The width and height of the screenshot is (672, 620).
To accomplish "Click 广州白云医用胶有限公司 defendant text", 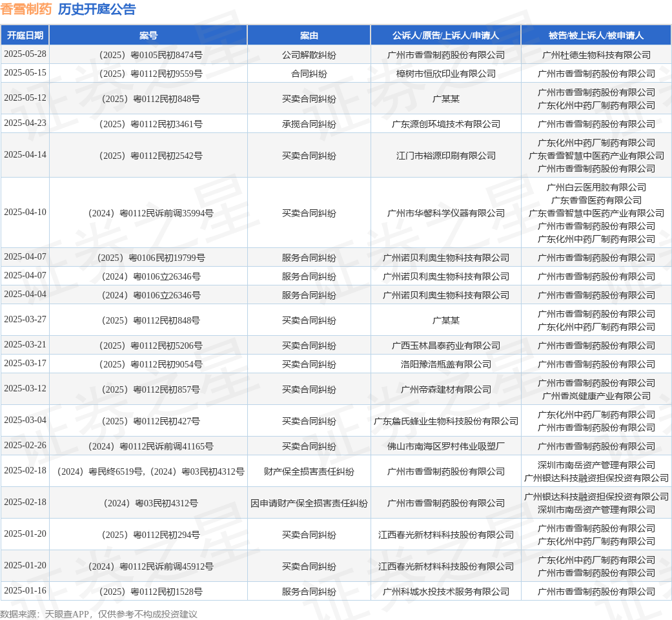I will pos(596,187).
